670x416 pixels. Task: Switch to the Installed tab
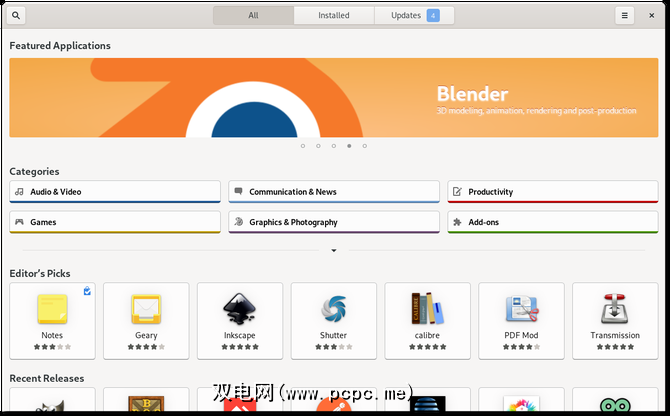[x=334, y=15]
